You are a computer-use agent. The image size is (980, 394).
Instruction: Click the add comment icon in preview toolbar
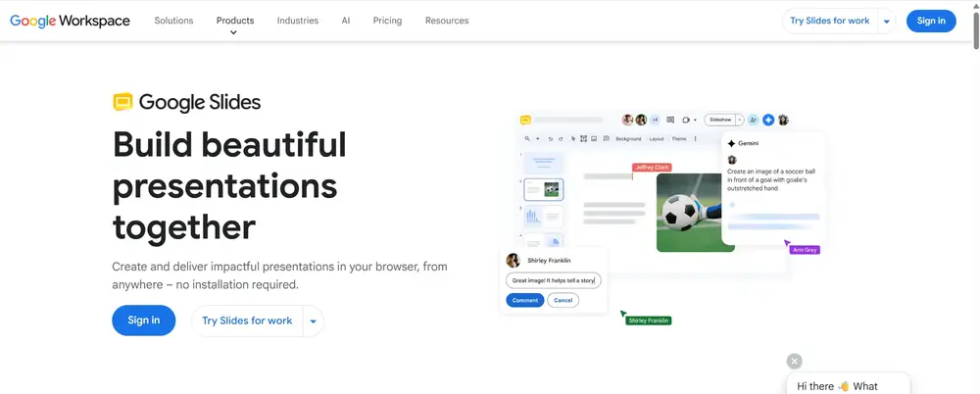607,138
